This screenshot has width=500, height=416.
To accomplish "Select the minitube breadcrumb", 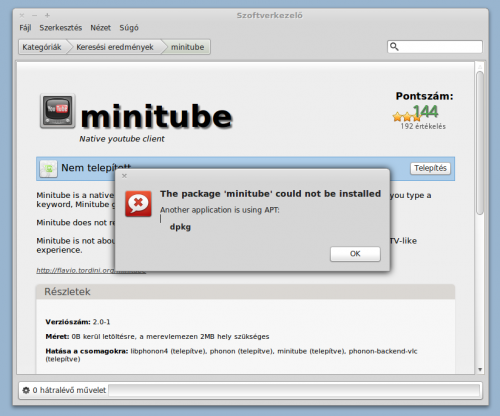I will pyautogui.click(x=188, y=47).
